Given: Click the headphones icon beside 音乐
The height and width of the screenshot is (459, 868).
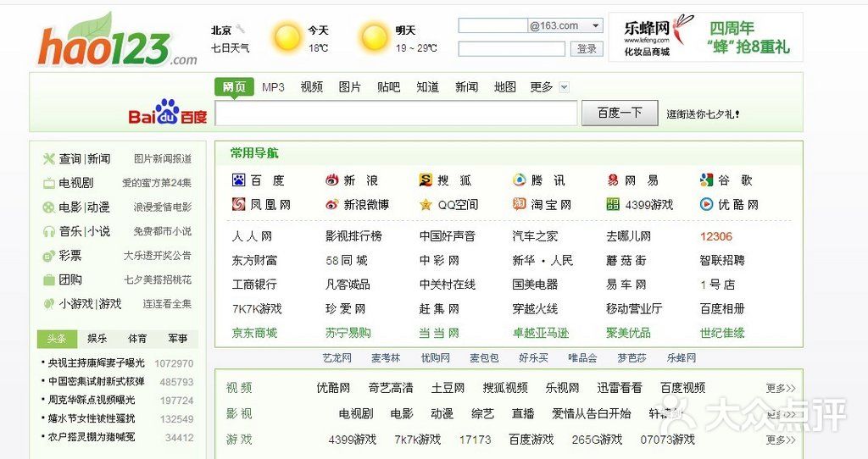Looking at the screenshot, I should pyautogui.click(x=48, y=232).
